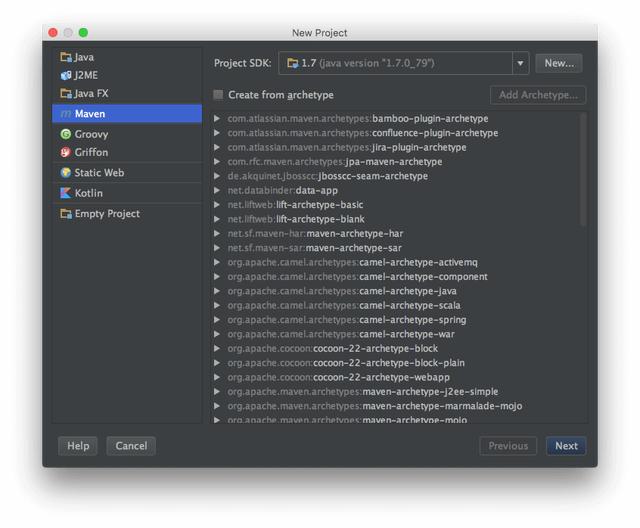Click the Empty Project folder icon
The image size is (640, 528).
pos(66,213)
